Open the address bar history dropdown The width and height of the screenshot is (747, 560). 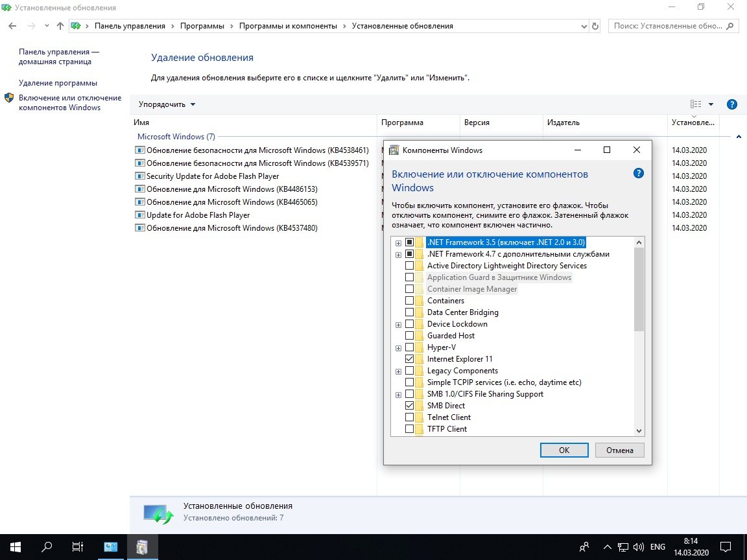(584, 26)
